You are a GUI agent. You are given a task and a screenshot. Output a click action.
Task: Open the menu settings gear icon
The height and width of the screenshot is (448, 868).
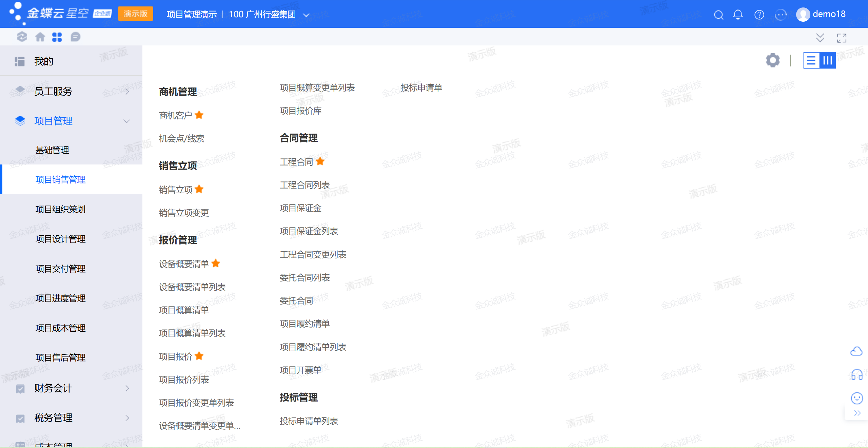(x=773, y=60)
